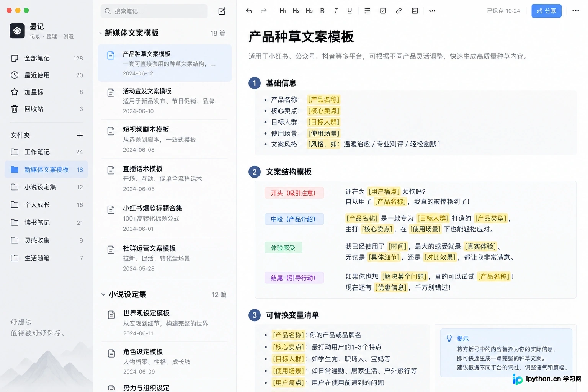Image resolution: width=588 pixels, height=392 pixels.
Task: Toggle italic formatting
Action: point(336,11)
